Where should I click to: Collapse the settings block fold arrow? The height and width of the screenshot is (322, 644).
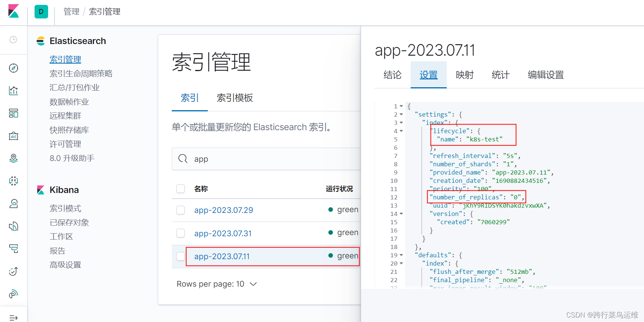(x=401, y=114)
